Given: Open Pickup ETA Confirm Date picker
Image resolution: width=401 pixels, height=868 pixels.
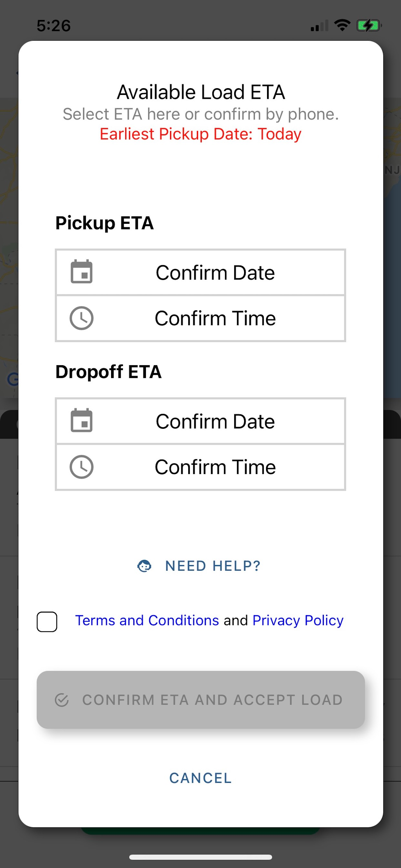Looking at the screenshot, I should pyautogui.click(x=215, y=272).
